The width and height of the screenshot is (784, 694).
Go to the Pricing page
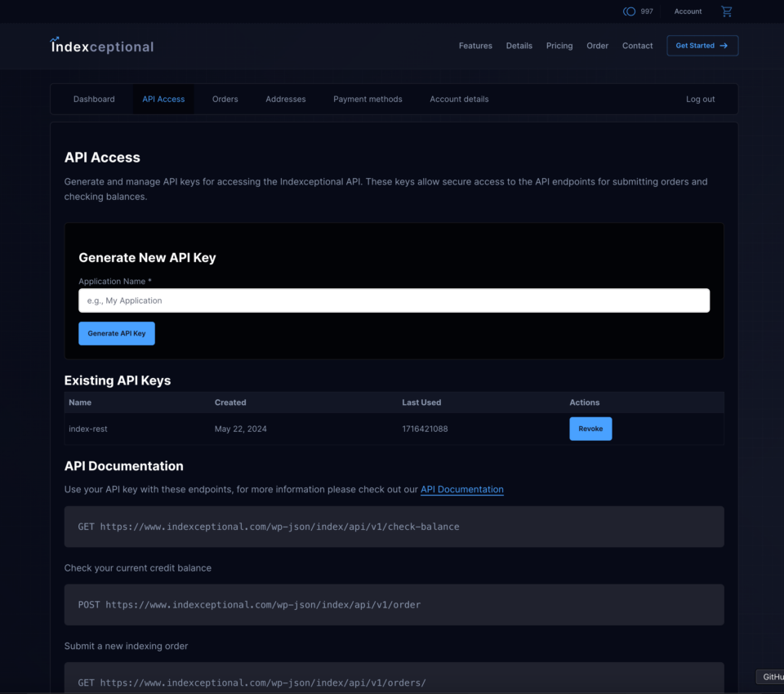click(x=559, y=46)
